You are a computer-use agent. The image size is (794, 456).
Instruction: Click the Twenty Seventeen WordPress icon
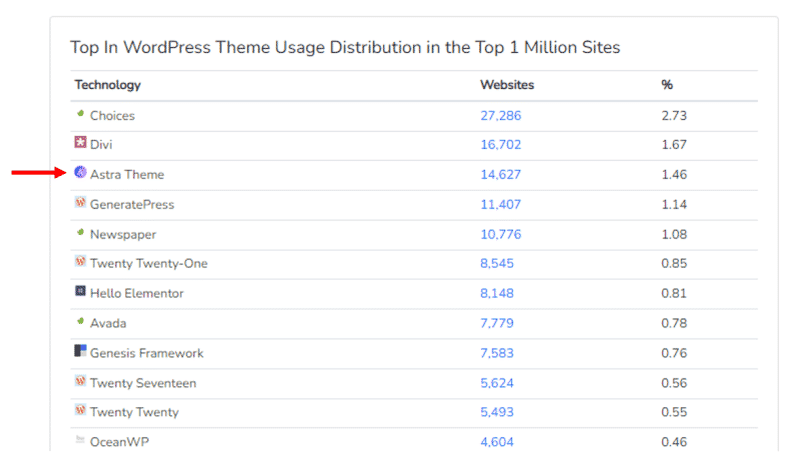(80, 381)
